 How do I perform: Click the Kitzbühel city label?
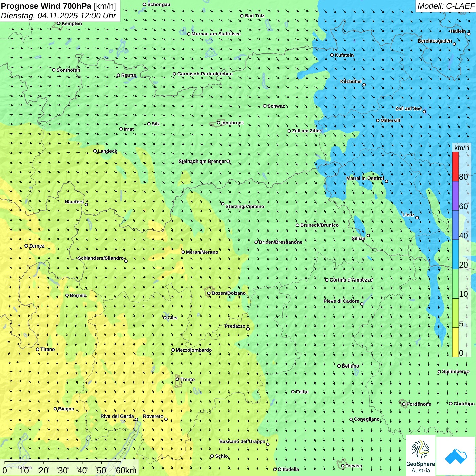(x=351, y=81)
